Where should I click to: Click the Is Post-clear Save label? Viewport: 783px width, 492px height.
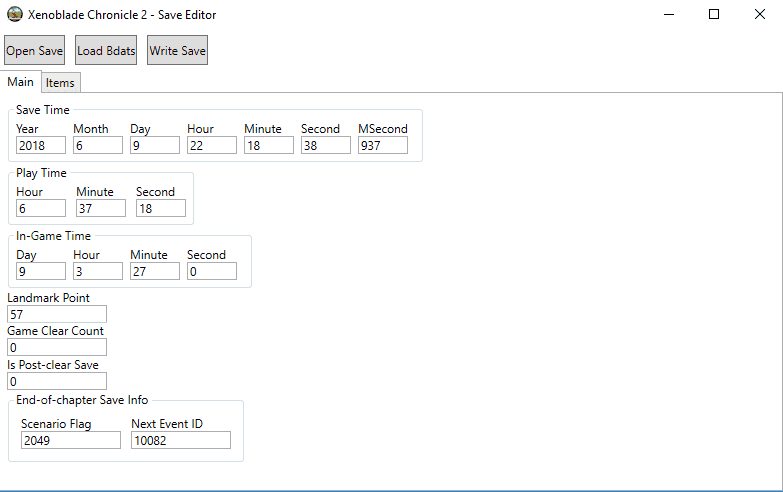click(53, 365)
